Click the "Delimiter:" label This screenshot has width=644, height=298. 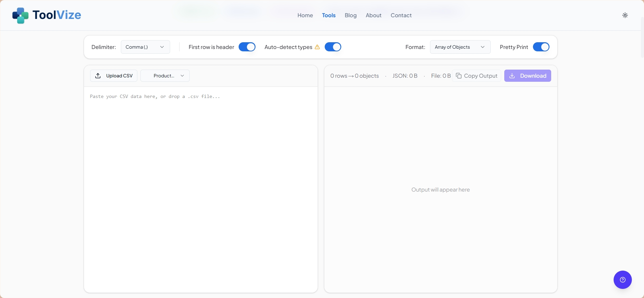[104, 47]
